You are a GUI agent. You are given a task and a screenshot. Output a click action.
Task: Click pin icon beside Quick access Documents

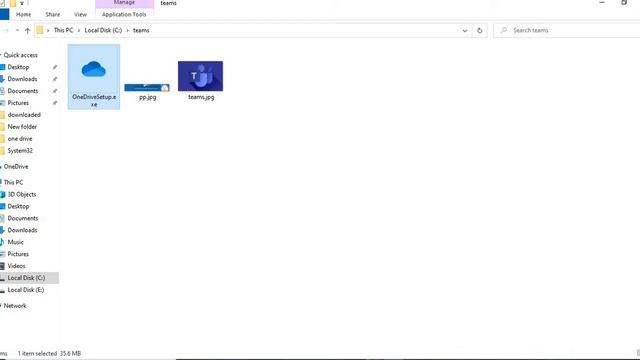coord(55,91)
